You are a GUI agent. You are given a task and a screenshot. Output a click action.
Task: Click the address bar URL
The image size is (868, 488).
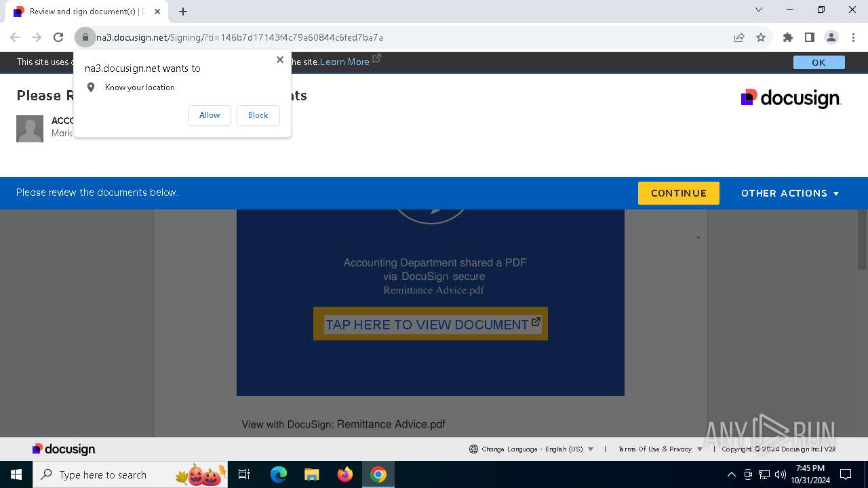(239, 37)
